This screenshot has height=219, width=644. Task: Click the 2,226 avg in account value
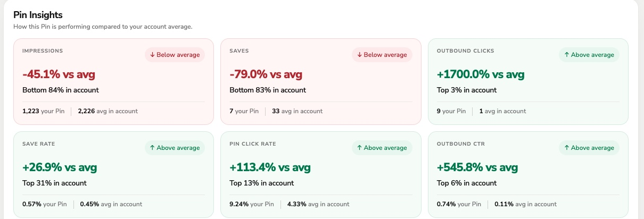point(108,111)
